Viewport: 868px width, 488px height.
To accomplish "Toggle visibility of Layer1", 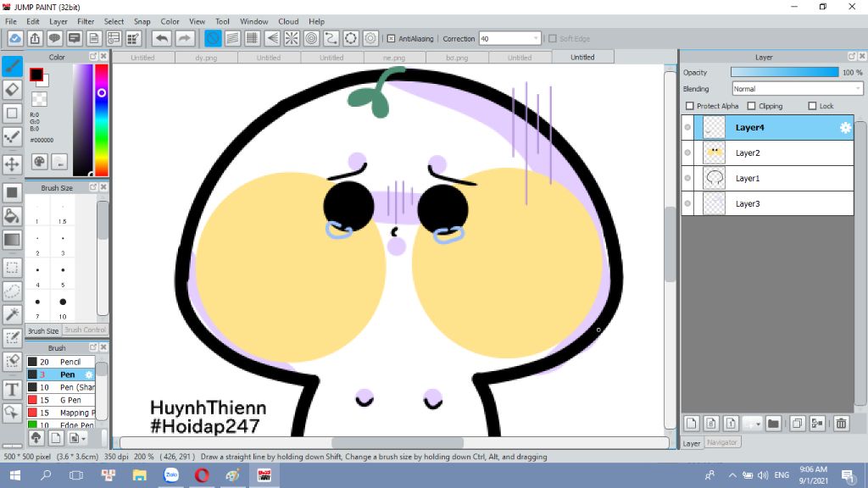I will (687, 178).
